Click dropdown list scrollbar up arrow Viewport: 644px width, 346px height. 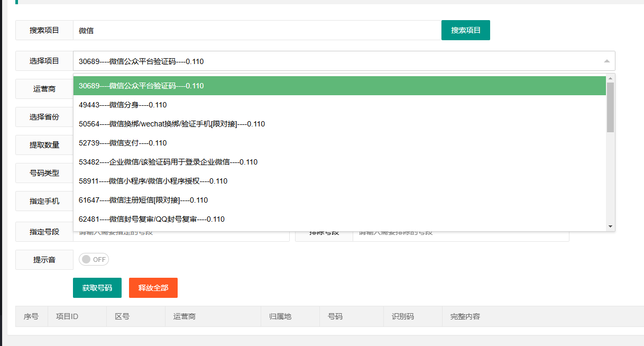coord(611,78)
